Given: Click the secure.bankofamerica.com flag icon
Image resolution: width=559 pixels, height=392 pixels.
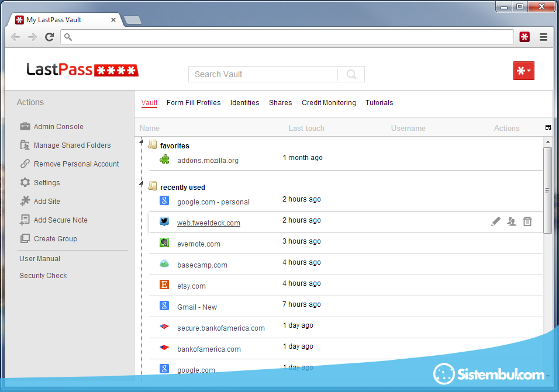Looking at the screenshot, I should click(164, 326).
